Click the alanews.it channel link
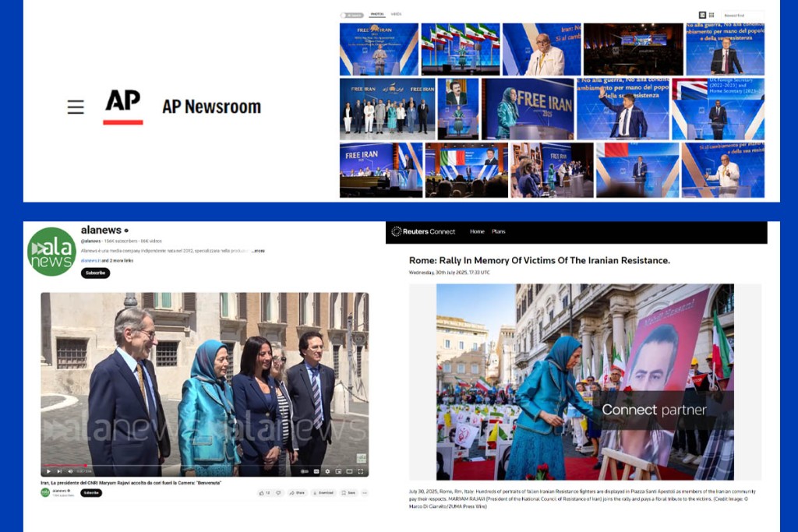 (90, 260)
